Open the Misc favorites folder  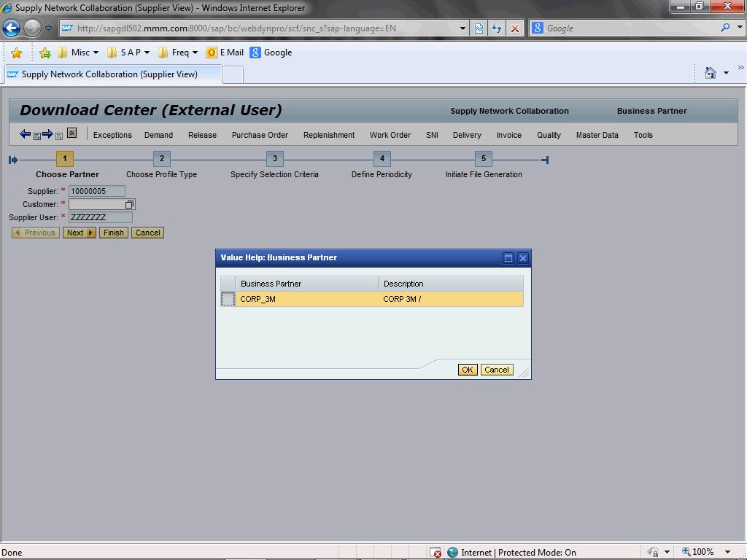click(x=78, y=52)
